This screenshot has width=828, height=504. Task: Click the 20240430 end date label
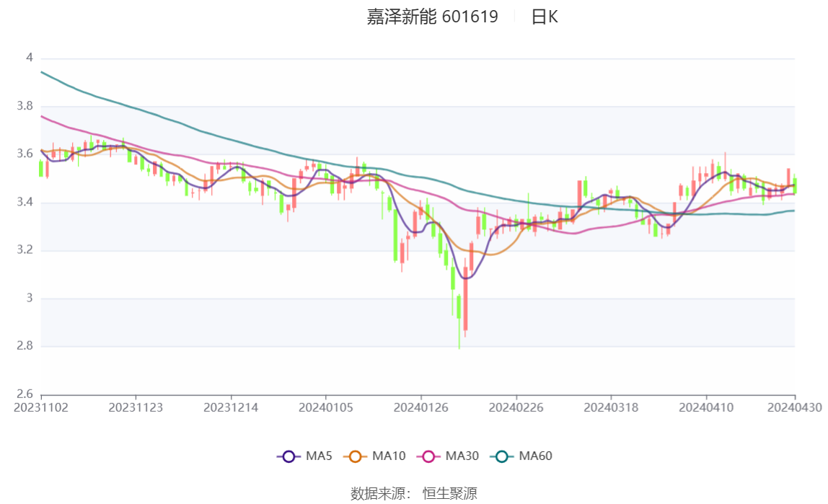(795, 407)
